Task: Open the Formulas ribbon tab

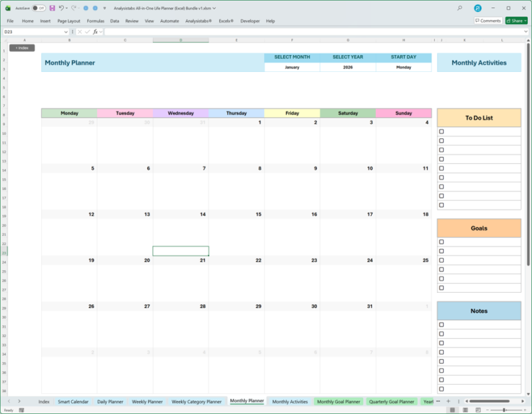Action: coord(95,21)
